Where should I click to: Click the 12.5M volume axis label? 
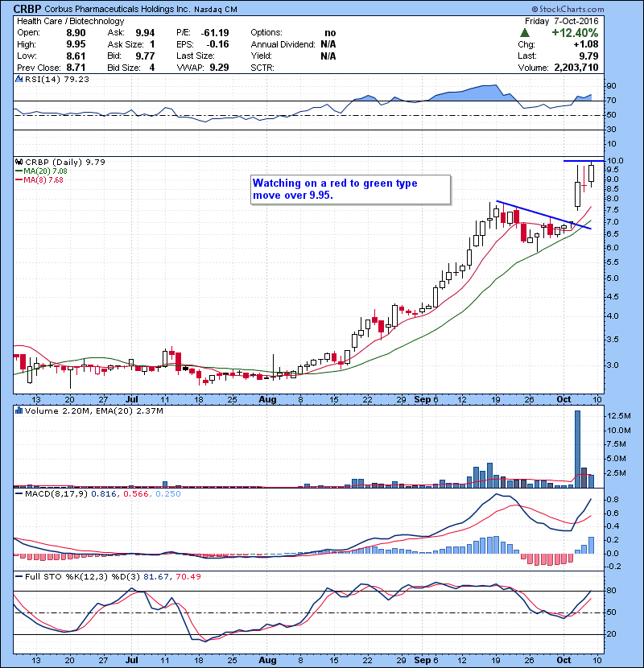(x=618, y=416)
